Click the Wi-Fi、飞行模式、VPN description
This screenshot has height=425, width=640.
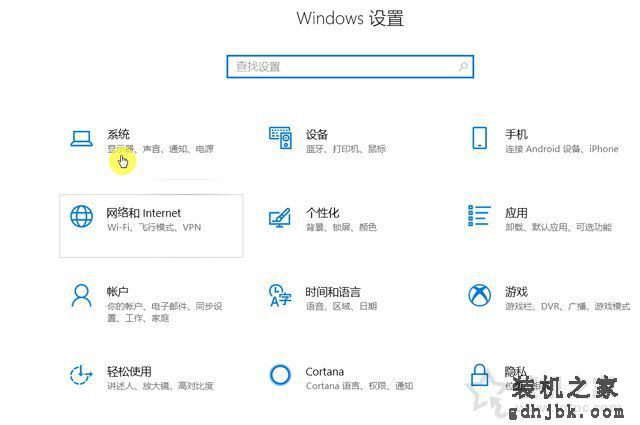[x=154, y=227]
